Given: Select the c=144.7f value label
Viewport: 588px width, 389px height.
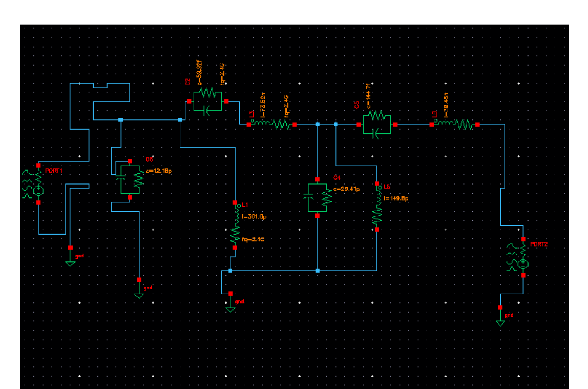Looking at the screenshot, I should [x=369, y=96].
